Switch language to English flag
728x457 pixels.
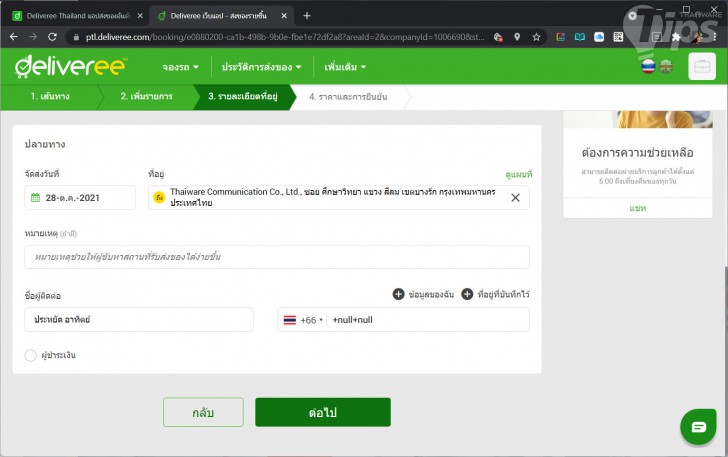pos(666,66)
